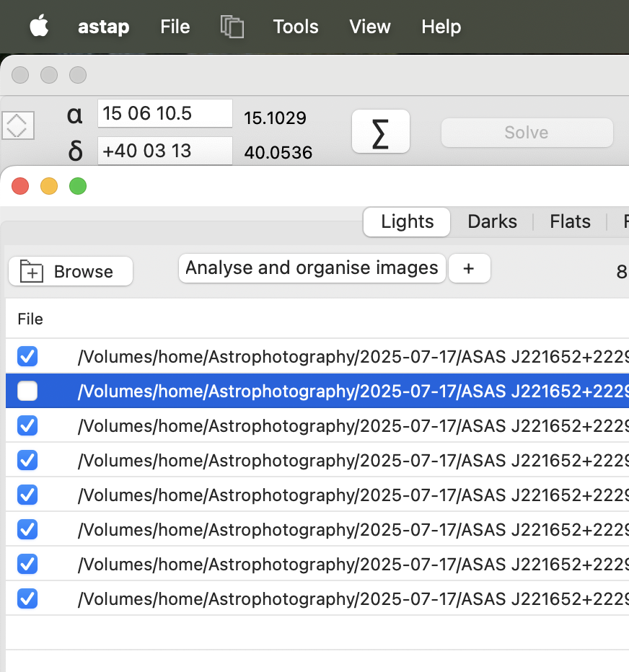
Task: Check the highlighted second row checkbox
Action: (27, 391)
